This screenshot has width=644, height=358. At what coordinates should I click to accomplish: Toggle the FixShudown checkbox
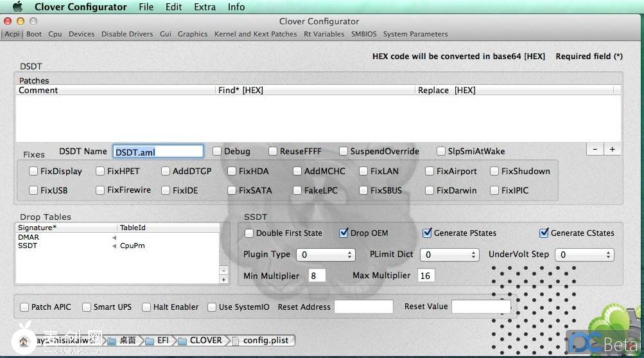point(494,171)
